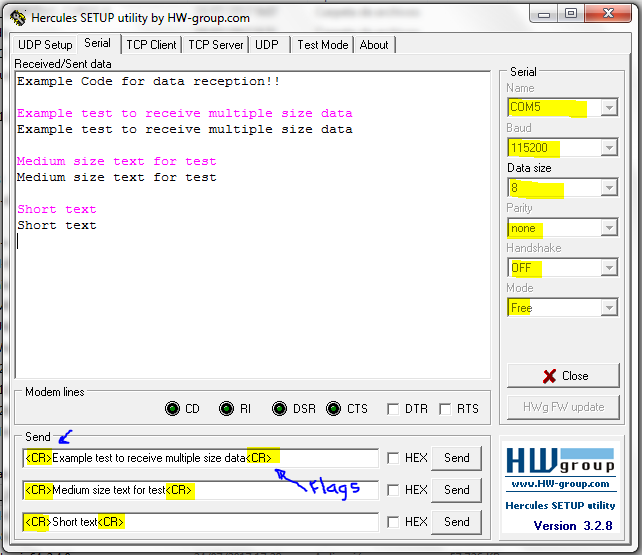Click Close to close the serial port
Image resolution: width=642 pixels, height=555 pixels.
pyautogui.click(x=563, y=376)
